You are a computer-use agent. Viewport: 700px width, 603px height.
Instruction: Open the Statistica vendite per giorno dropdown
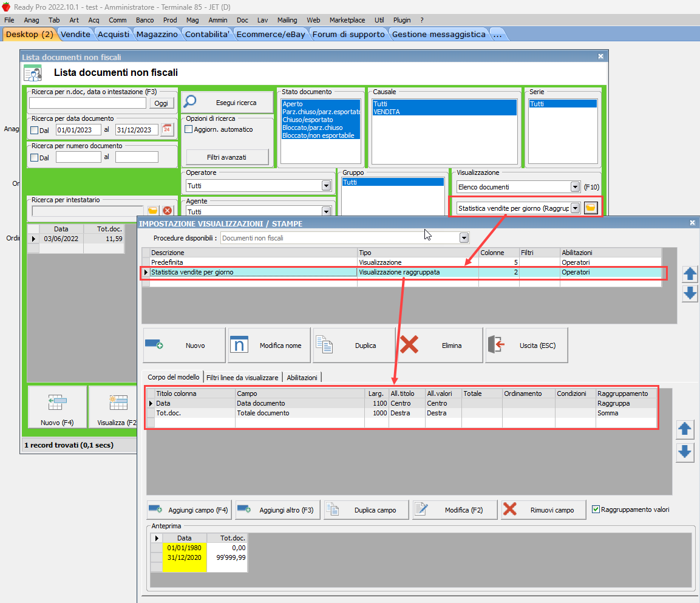[x=575, y=208]
